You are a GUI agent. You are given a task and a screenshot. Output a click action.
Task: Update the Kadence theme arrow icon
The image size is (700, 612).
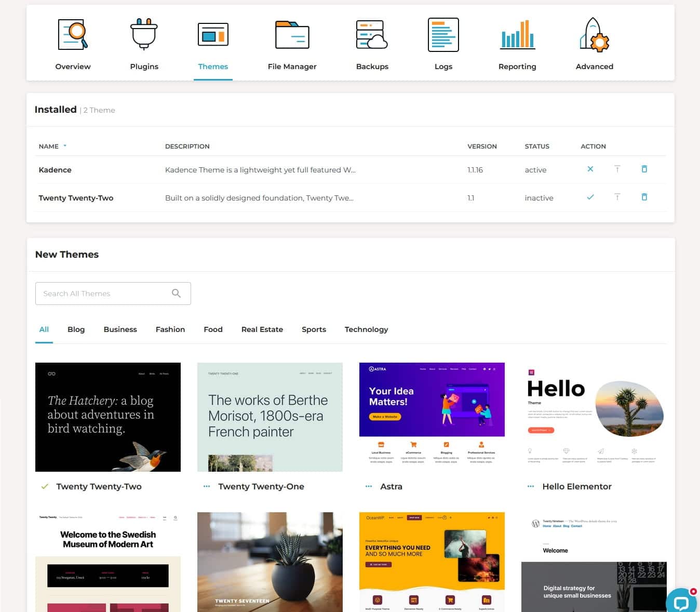617,169
